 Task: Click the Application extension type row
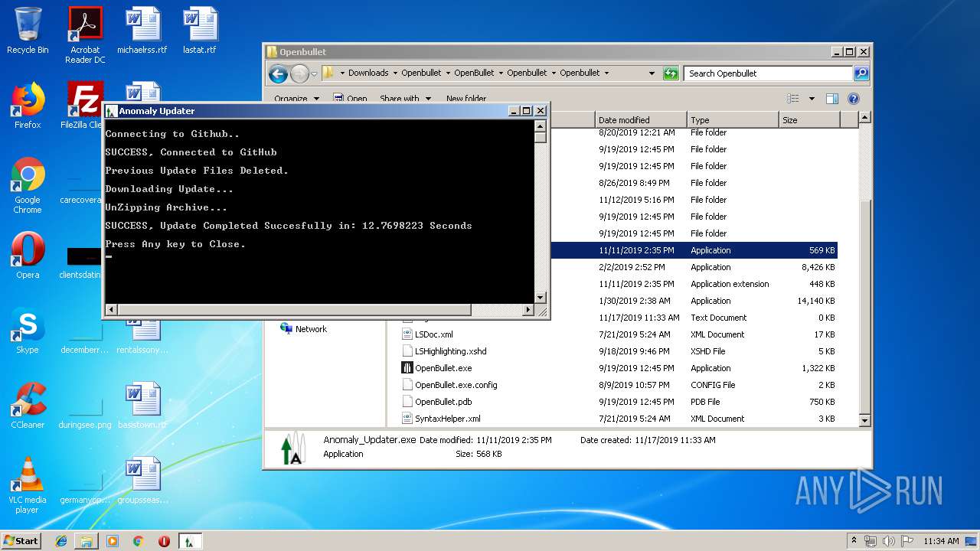click(x=730, y=284)
